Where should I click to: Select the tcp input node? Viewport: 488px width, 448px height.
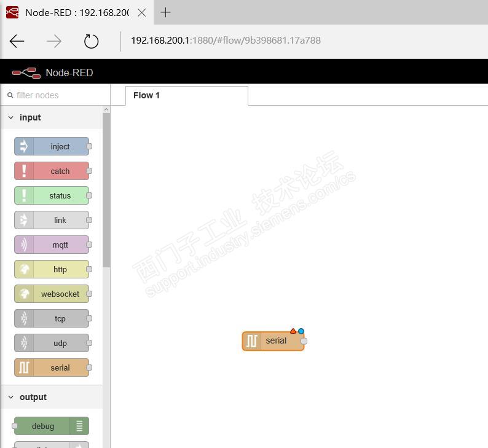(x=52, y=318)
